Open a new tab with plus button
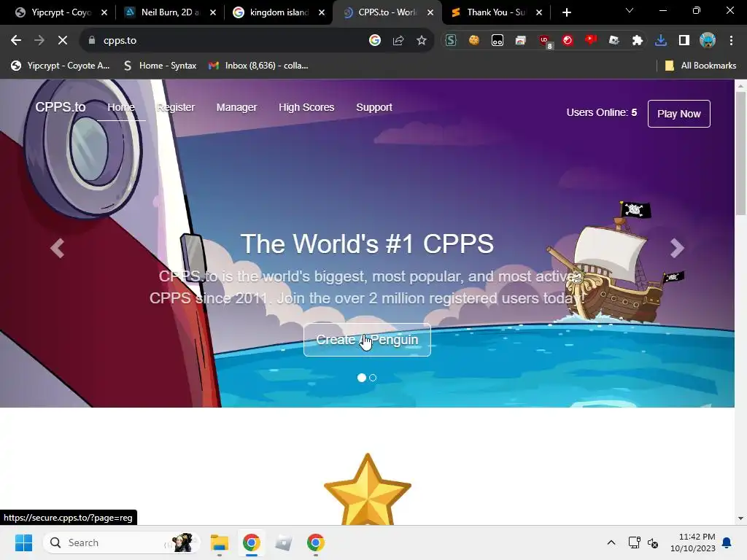747x560 pixels. coord(566,12)
